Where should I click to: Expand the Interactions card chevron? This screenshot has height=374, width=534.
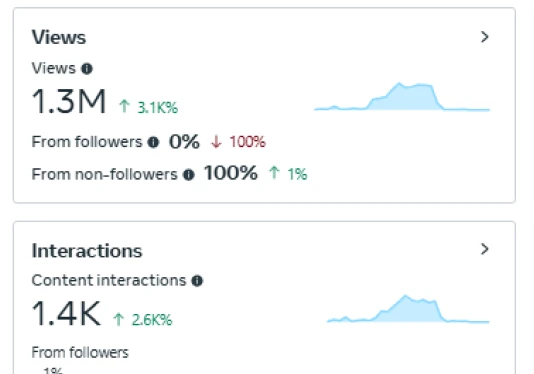(x=485, y=249)
